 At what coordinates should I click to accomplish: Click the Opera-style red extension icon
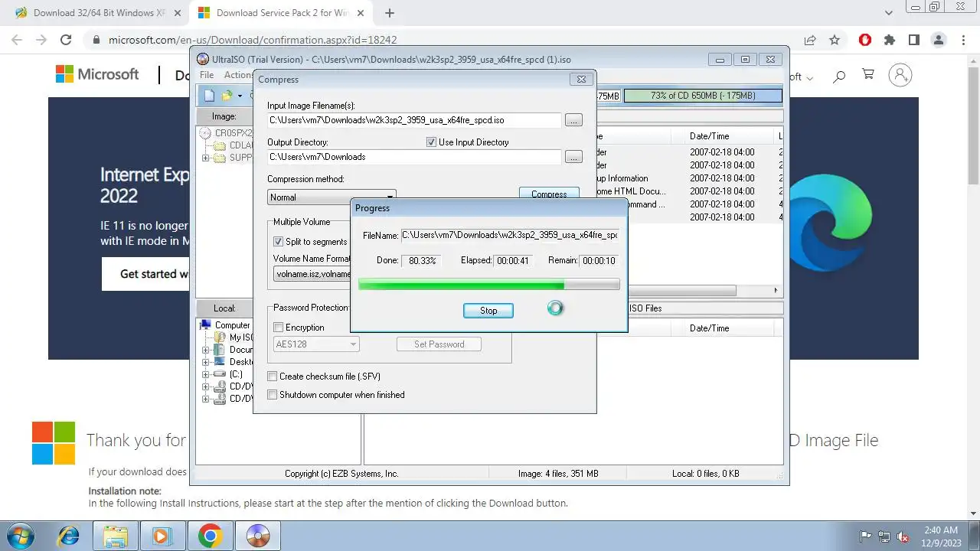pos(865,40)
